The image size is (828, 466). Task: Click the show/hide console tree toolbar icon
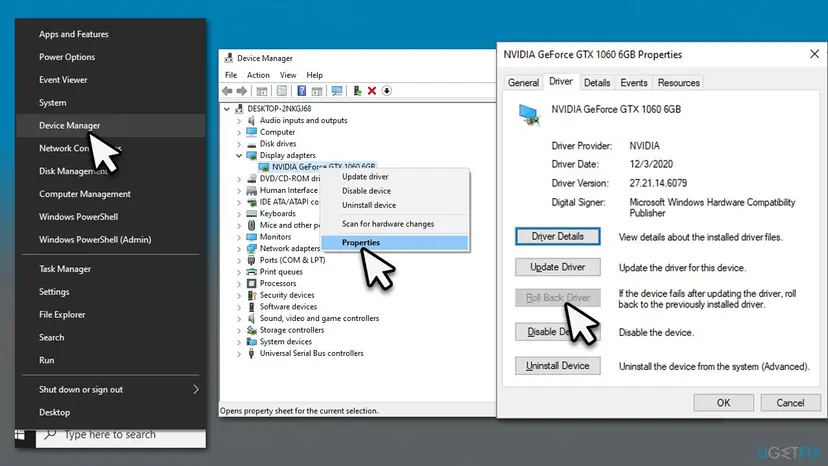261,91
